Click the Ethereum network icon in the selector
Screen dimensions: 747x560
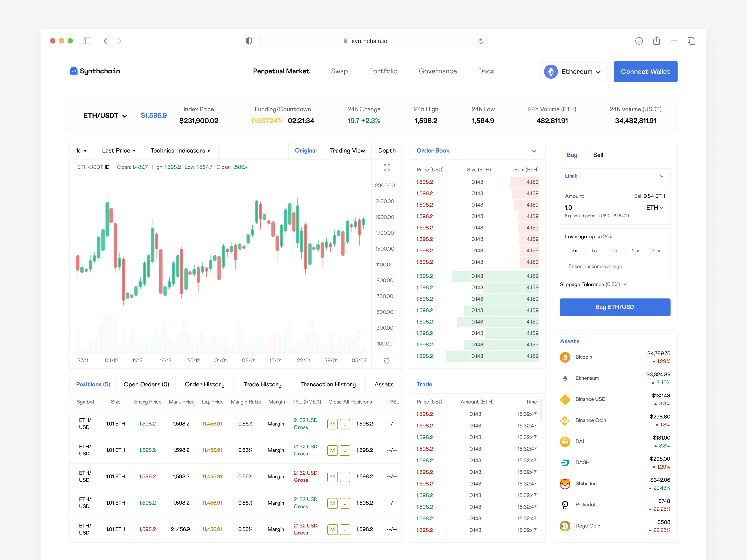point(551,71)
